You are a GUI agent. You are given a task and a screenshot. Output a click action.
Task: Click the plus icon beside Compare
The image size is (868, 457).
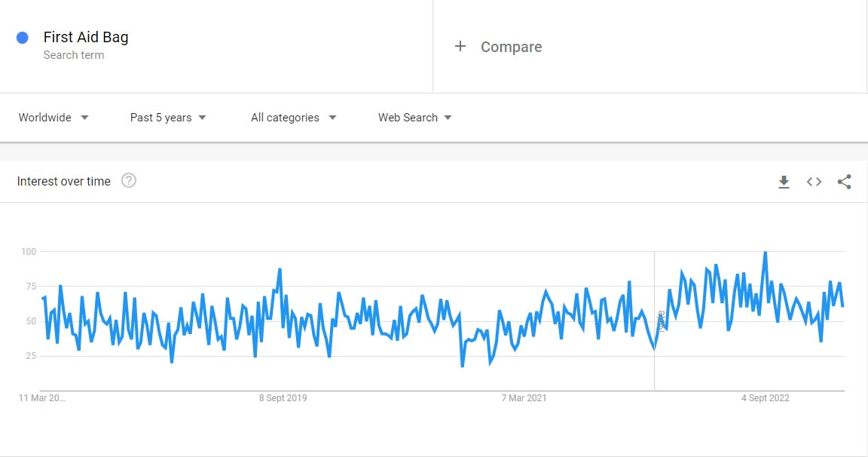click(460, 47)
